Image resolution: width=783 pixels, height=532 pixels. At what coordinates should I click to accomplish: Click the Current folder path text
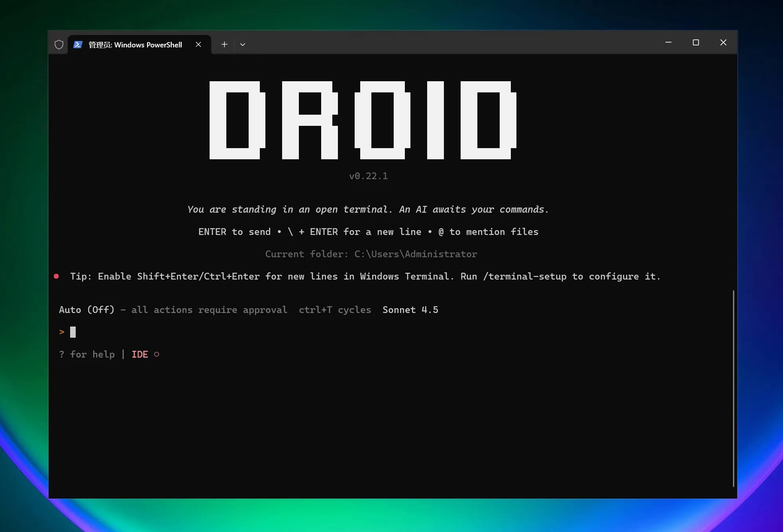click(x=370, y=254)
